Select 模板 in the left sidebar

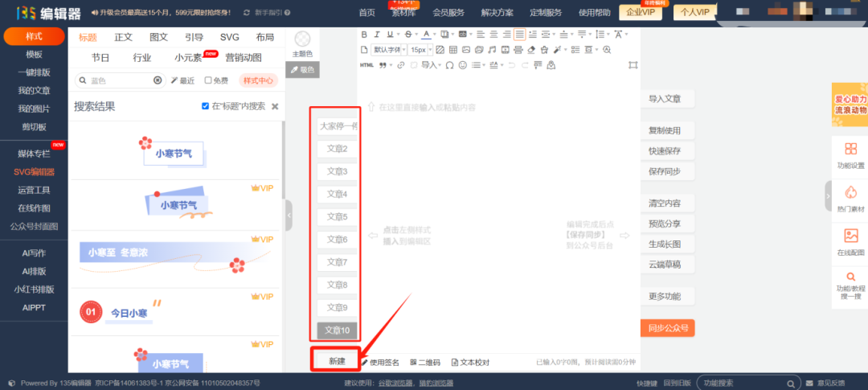(x=34, y=55)
